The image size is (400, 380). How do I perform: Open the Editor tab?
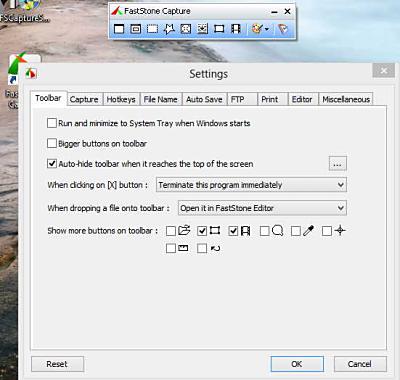(x=303, y=99)
